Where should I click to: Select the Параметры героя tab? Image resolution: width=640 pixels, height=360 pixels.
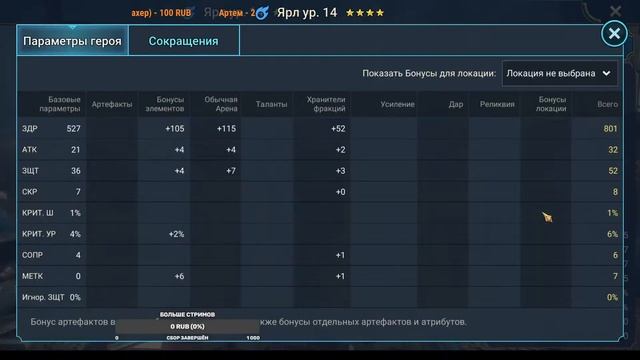tap(72, 41)
